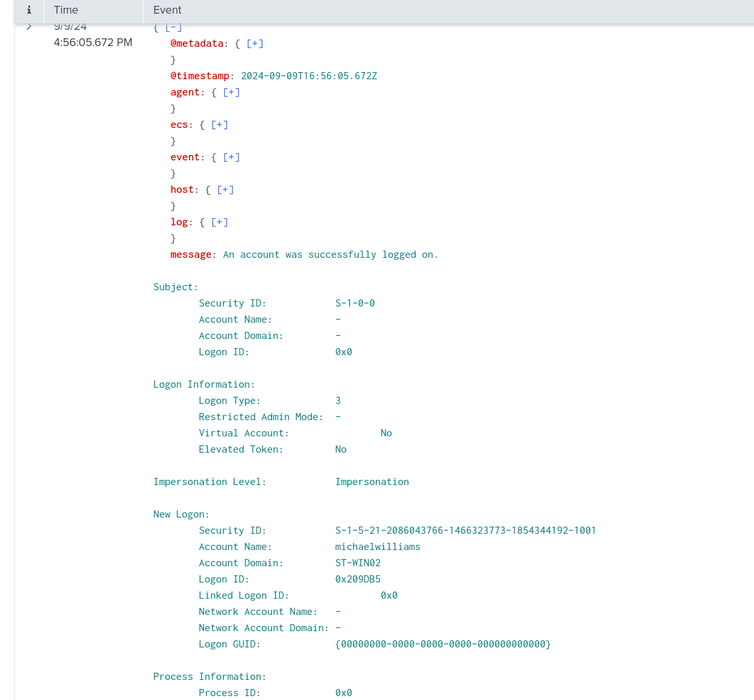Click the New Logon Security ID value
The height and width of the screenshot is (700, 754).
click(x=465, y=531)
